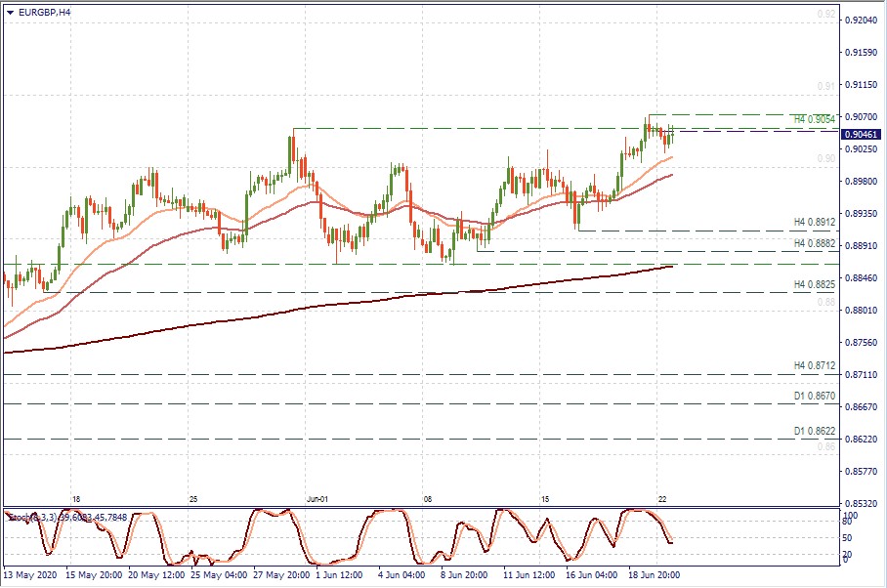Click the 0.85320 price scale value
The height and width of the screenshot is (588, 887).
(862, 504)
